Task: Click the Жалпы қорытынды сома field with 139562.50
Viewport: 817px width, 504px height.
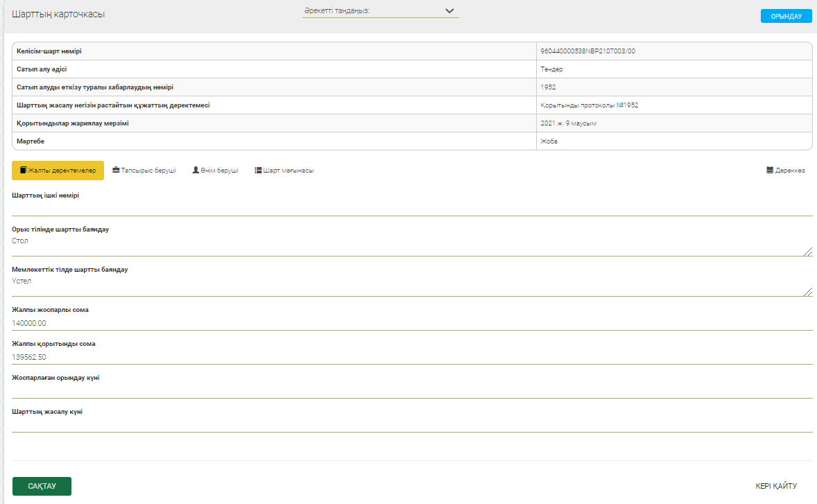Action: pyautogui.click(x=412, y=357)
